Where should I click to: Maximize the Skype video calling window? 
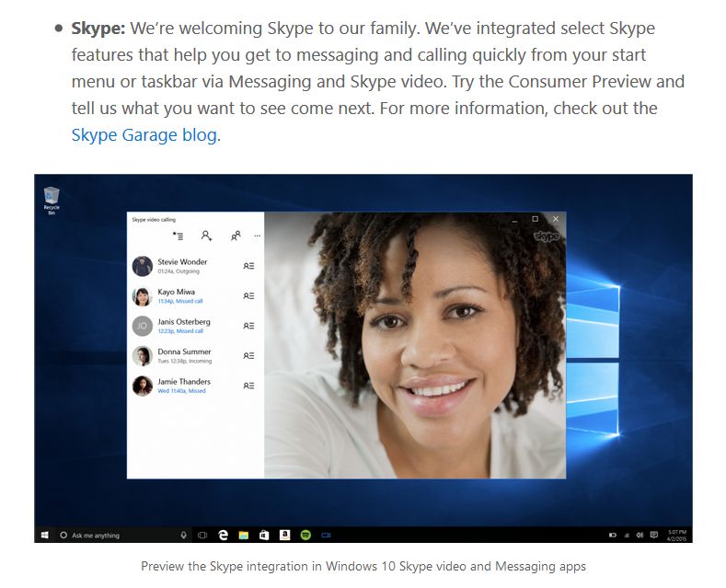click(535, 219)
